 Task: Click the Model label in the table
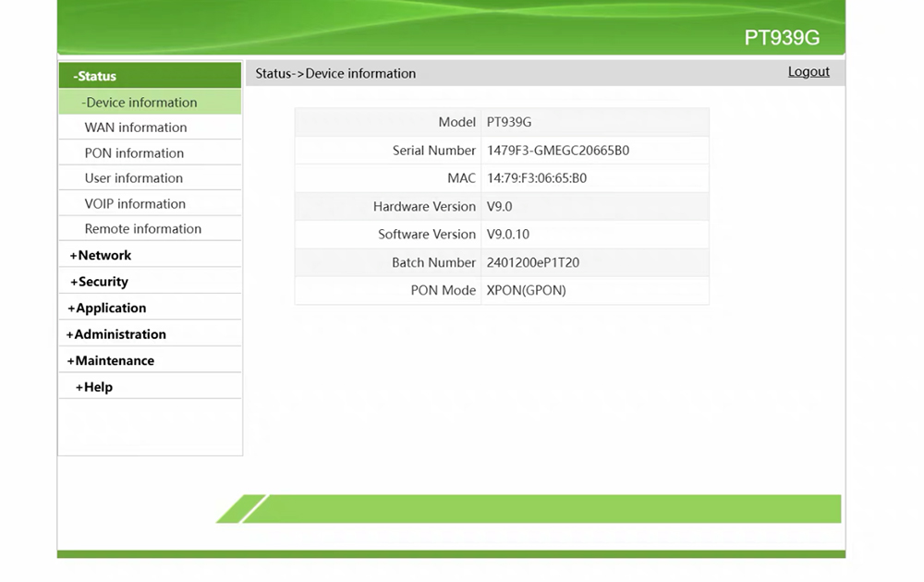click(456, 122)
